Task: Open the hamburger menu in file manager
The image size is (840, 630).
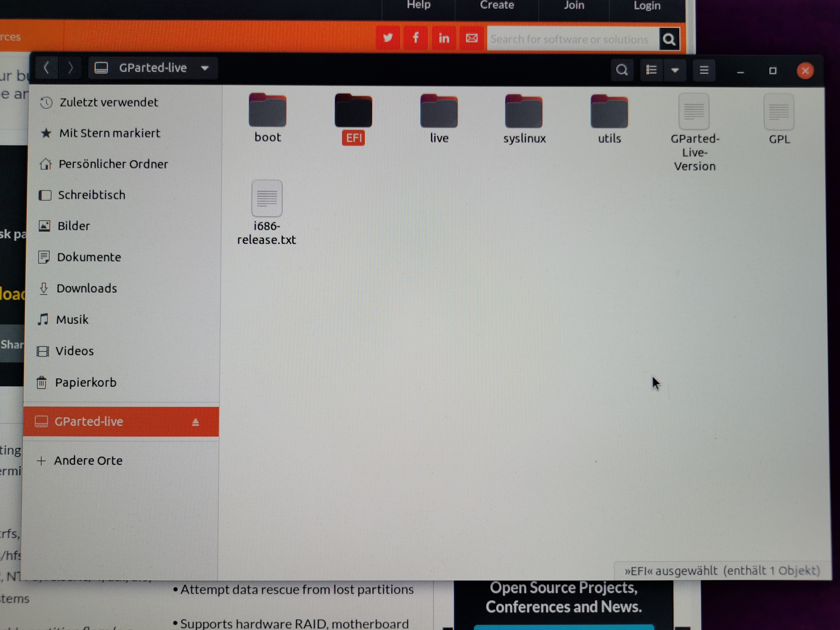Action: pos(704,70)
